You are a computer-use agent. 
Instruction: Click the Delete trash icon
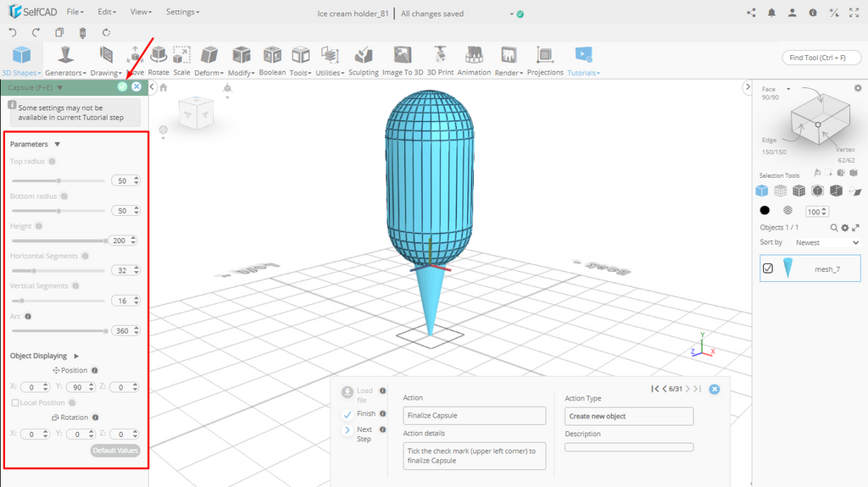pos(82,33)
